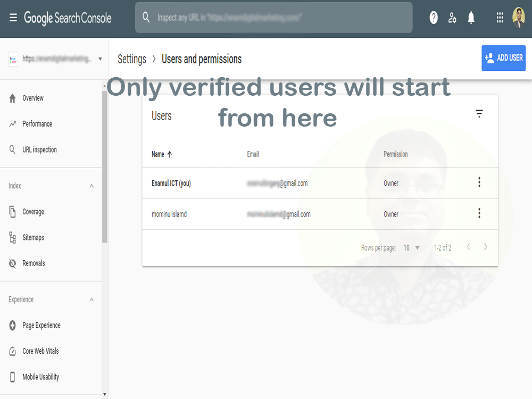Image resolution: width=532 pixels, height=399 pixels.
Task: Open Performance report
Action: 37,124
